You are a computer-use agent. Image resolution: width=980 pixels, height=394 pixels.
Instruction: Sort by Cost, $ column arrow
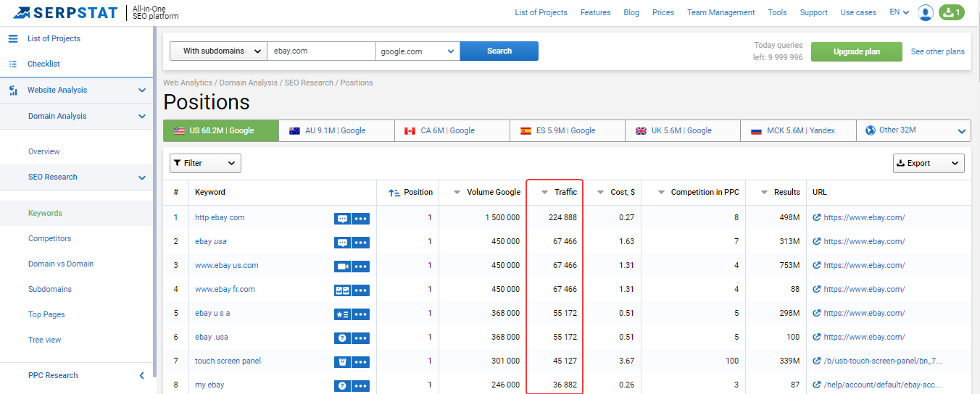[601, 193]
